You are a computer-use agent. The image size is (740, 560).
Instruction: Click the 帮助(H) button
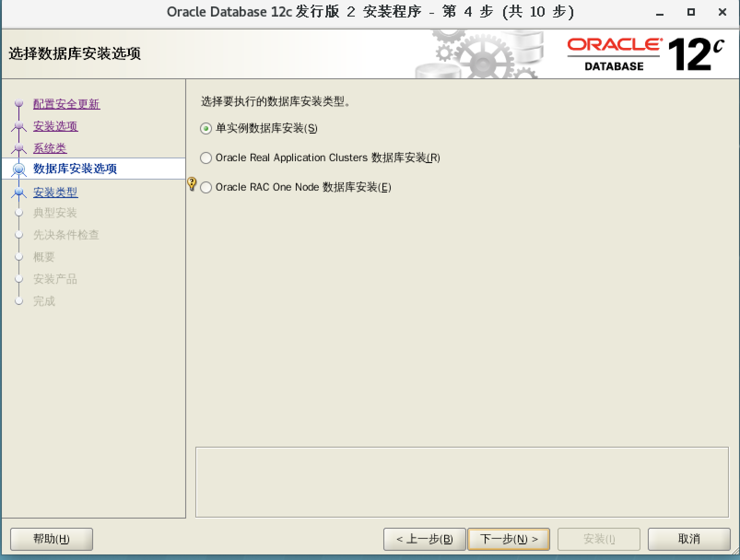click(x=51, y=539)
